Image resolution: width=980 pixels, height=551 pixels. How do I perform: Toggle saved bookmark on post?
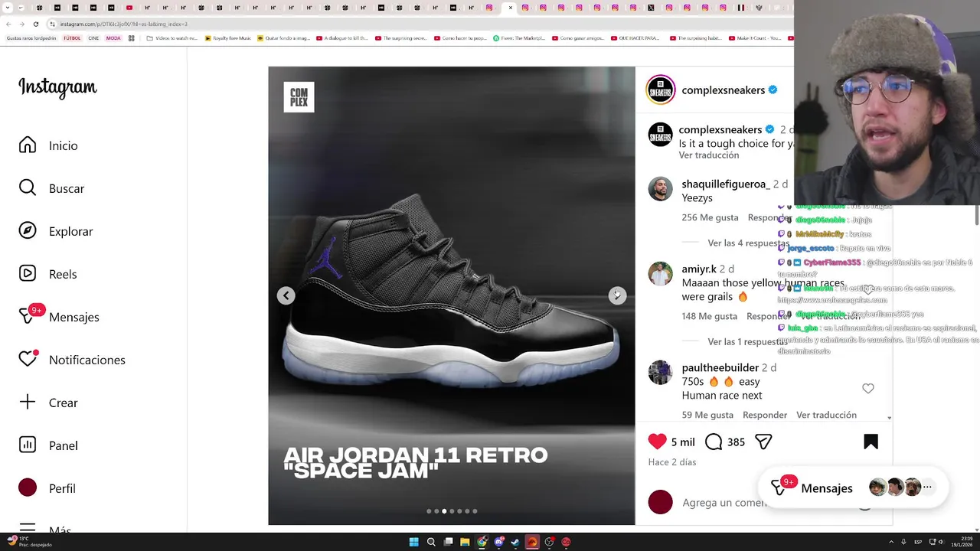coord(871,442)
